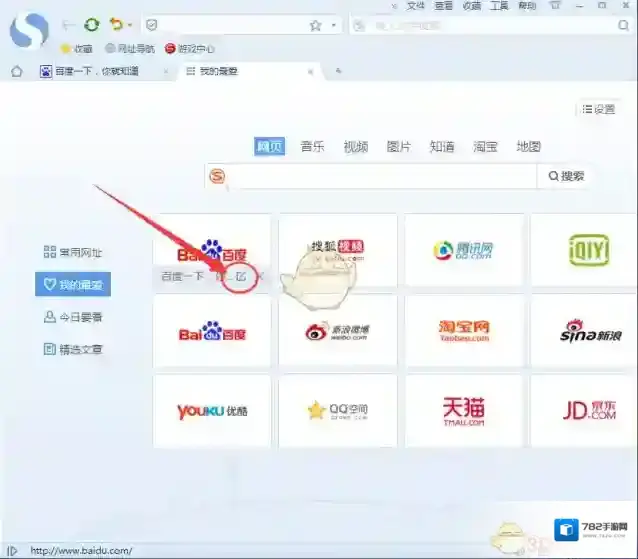Click the green refresh page icon
This screenshot has height=559, width=638.
pos(92,25)
